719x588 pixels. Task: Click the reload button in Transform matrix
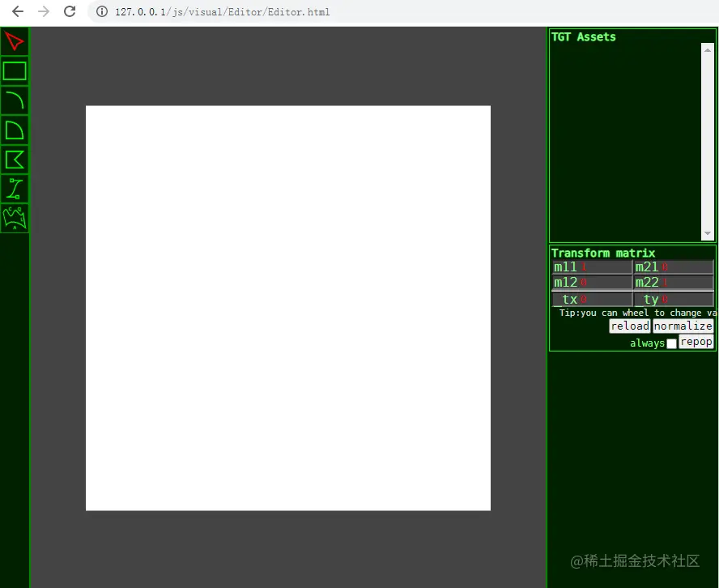tap(630, 326)
